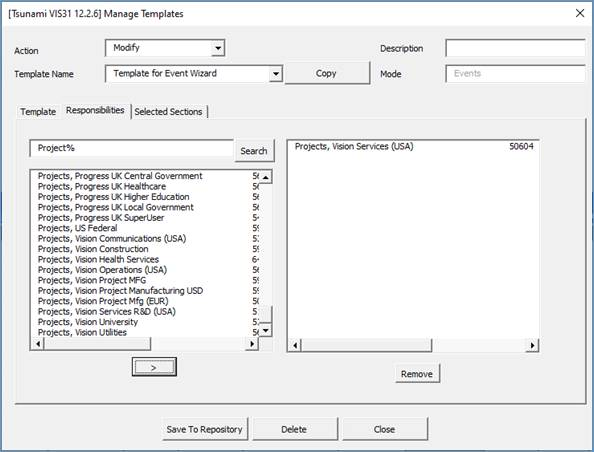The image size is (594, 452).
Task: Click the search box containing Project%
Action: [131, 148]
